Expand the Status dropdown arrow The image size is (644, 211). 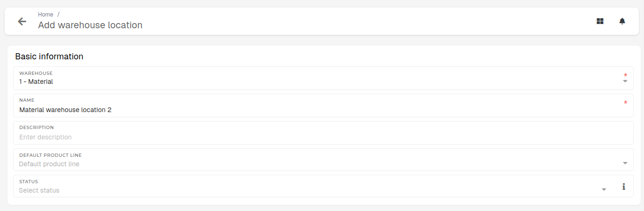[604, 190]
